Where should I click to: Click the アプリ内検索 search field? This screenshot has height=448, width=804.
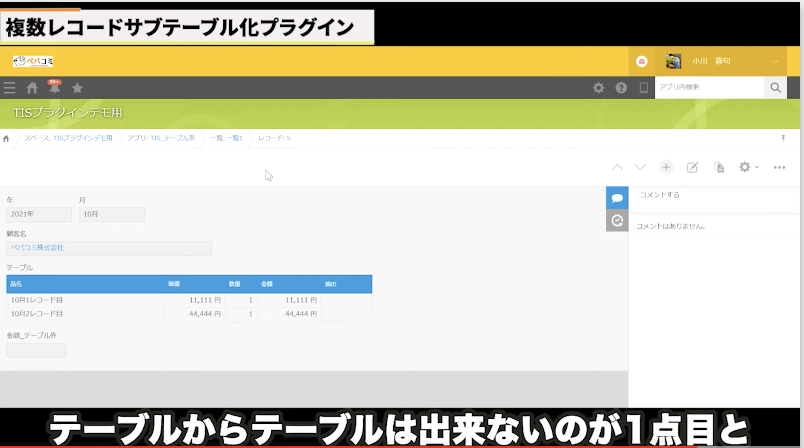coord(709,88)
